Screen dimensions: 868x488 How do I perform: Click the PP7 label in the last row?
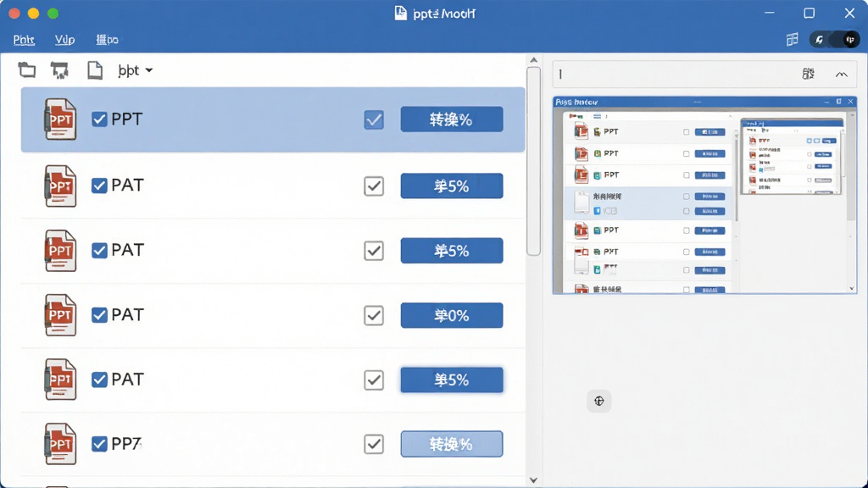tap(126, 444)
